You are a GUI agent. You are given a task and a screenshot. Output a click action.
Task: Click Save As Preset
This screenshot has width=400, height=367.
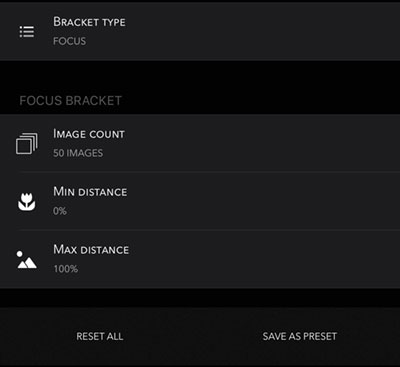[300, 336]
